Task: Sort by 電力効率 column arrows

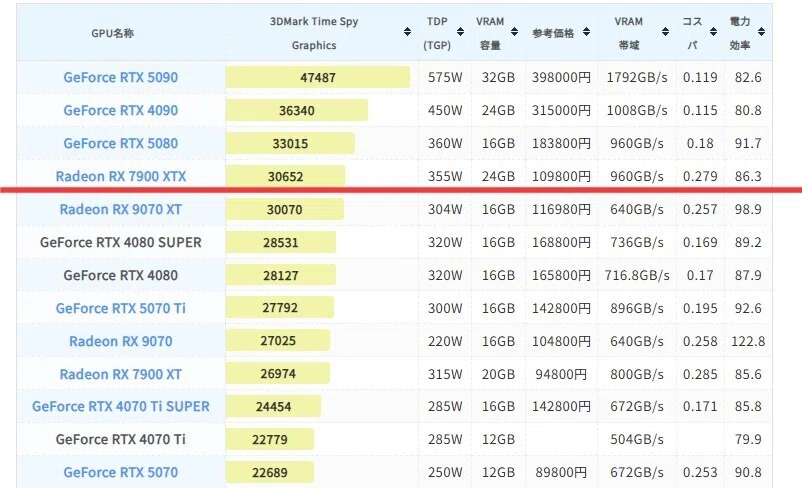Action: click(x=761, y=32)
